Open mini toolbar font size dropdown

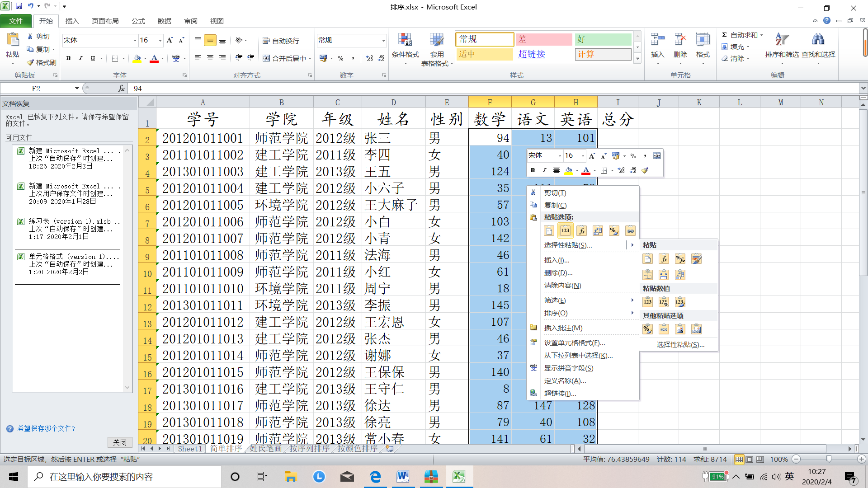click(x=583, y=156)
